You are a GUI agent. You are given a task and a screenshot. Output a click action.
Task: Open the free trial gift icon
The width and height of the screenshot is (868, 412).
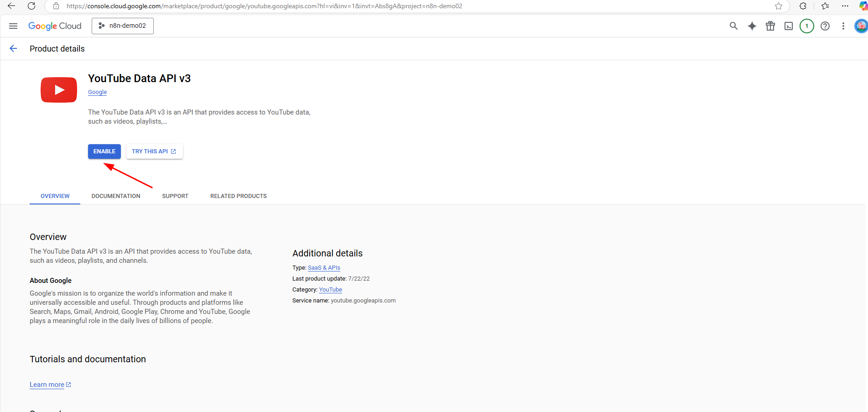pos(770,26)
